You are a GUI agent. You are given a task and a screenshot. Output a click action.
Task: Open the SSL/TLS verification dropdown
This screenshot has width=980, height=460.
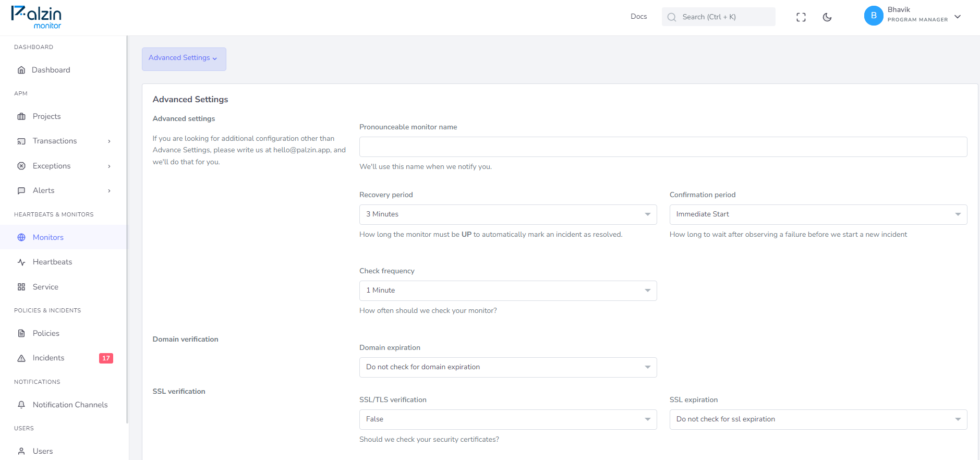508,419
